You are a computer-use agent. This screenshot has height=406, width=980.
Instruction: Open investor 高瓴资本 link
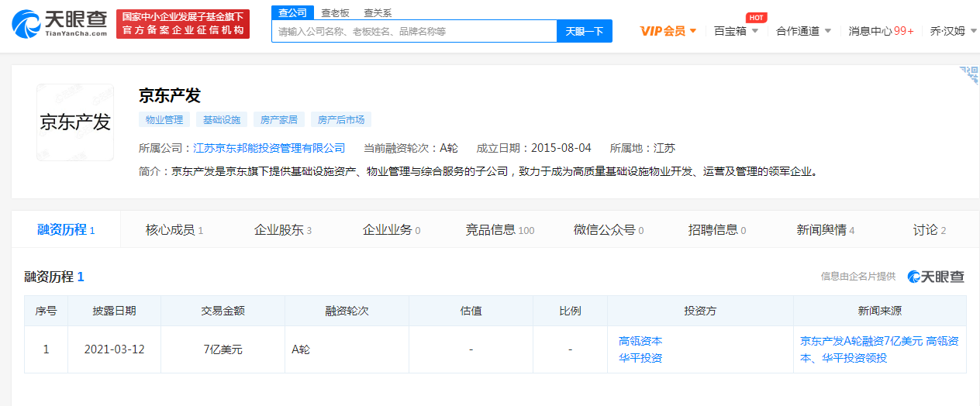[x=640, y=341]
